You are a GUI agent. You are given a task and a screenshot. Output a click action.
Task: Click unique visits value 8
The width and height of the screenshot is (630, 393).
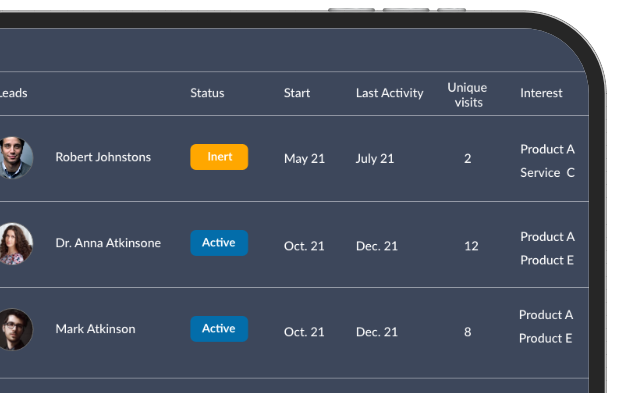(x=468, y=332)
